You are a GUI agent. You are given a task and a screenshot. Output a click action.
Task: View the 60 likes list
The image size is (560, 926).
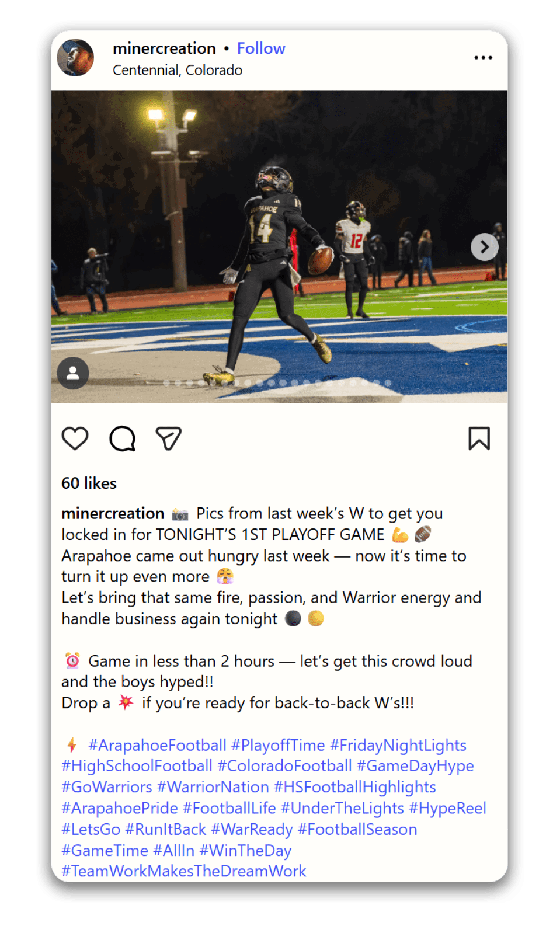(x=89, y=483)
